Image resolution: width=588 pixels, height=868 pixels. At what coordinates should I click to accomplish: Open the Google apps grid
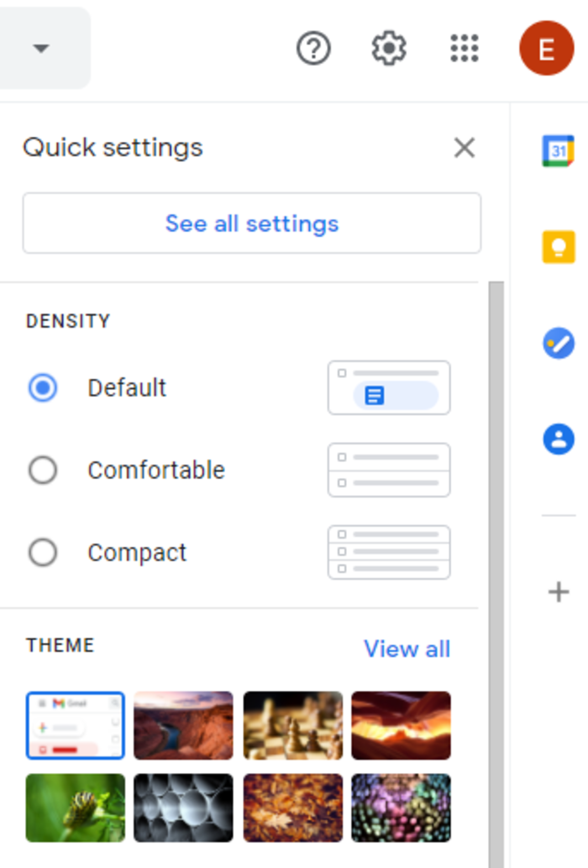tap(465, 48)
